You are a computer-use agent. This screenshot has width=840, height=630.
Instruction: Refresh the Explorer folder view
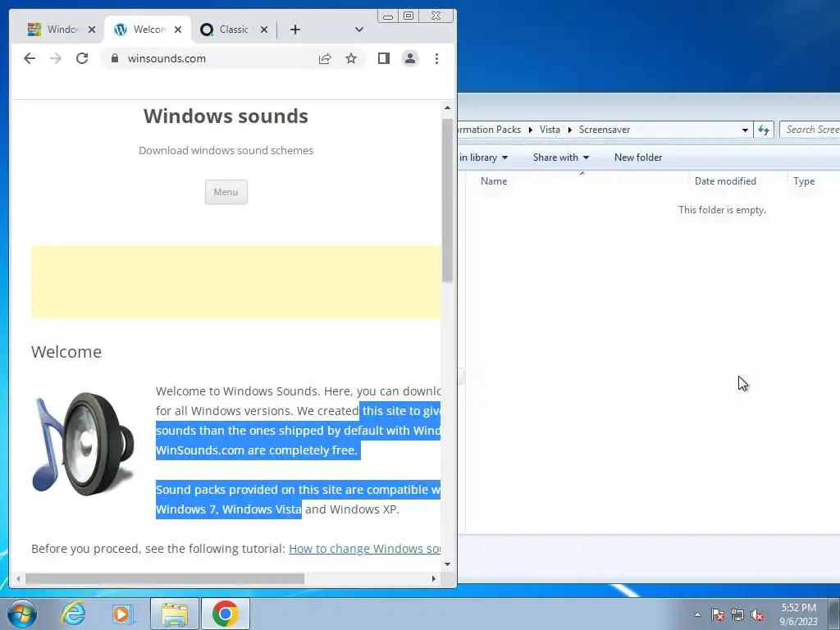tap(764, 130)
